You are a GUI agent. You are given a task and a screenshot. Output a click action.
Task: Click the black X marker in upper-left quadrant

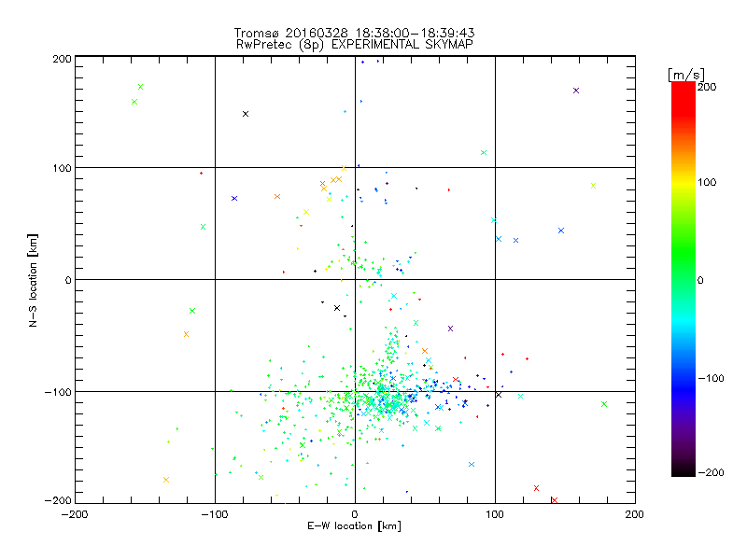click(246, 114)
